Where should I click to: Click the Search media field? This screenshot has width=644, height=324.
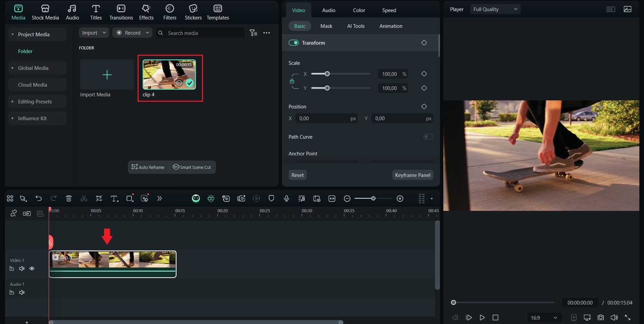pos(200,33)
